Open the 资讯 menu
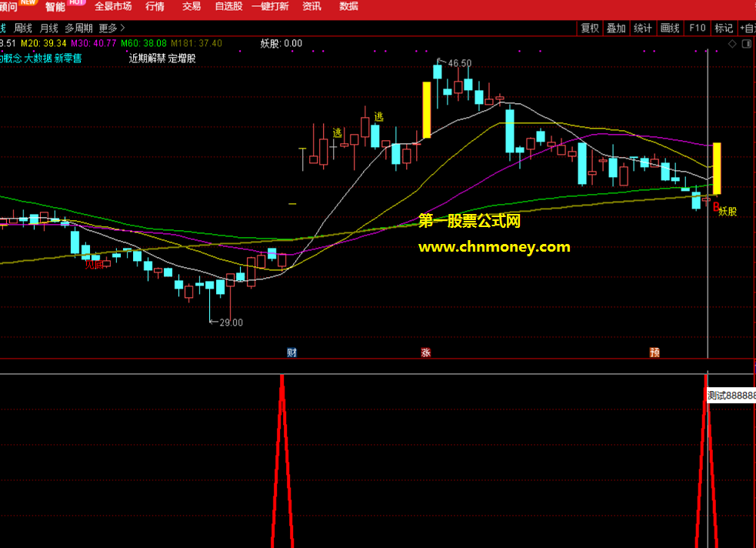This screenshot has width=756, height=548. tap(311, 6)
